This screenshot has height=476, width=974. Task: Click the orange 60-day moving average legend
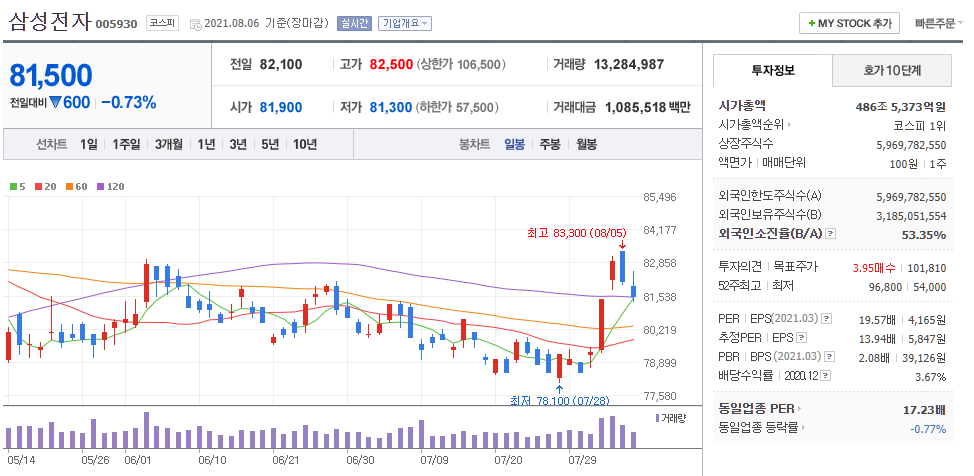[x=76, y=186]
